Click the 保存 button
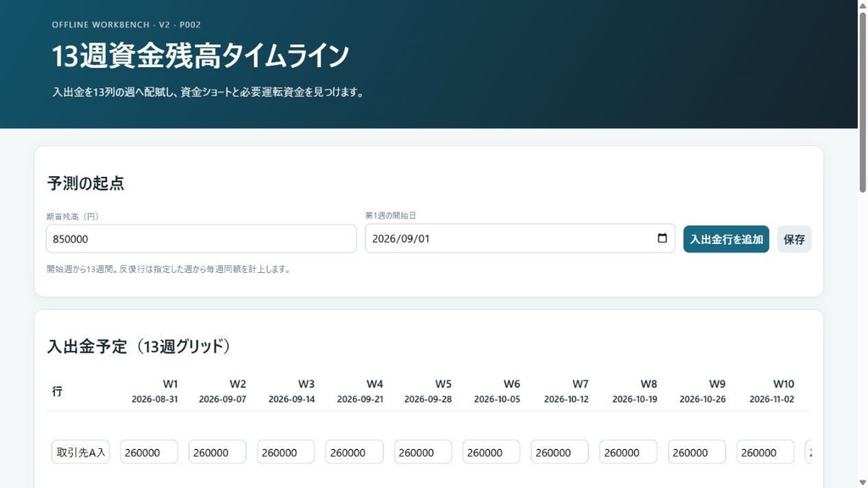The image size is (868, 488). (793, 239)
